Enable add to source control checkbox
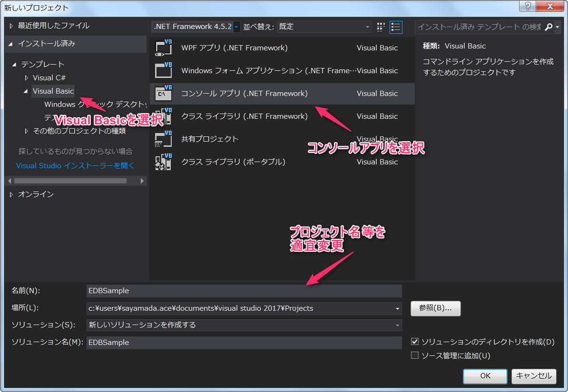The image size is (568, 392). pos(414,355)
